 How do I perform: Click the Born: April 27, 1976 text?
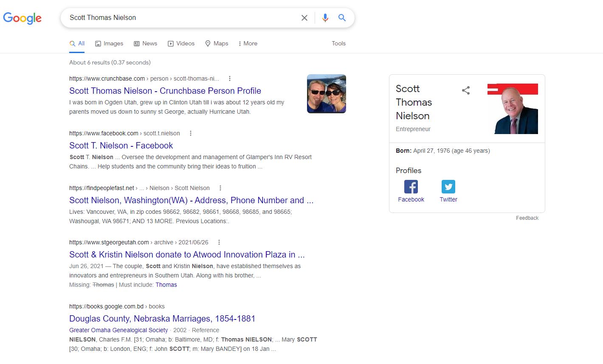pos(443,151)
